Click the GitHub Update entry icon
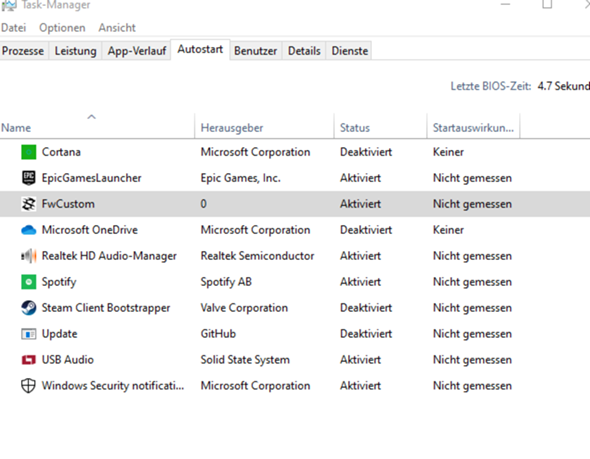The width and height of the screenshot is (590, 459). pyautogui.click(x=29, y=334)
